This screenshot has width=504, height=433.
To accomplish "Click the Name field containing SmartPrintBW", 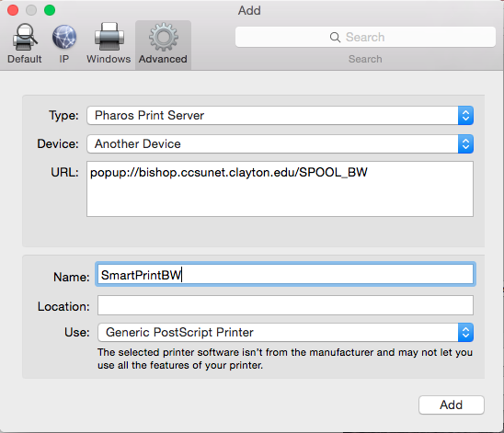I will pos(285,274).
